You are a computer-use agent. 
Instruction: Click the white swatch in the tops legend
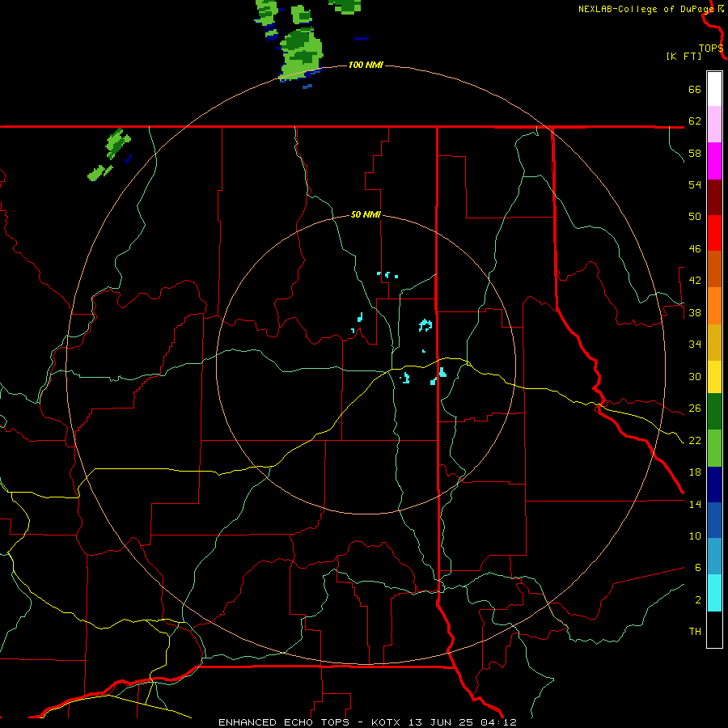714,89
